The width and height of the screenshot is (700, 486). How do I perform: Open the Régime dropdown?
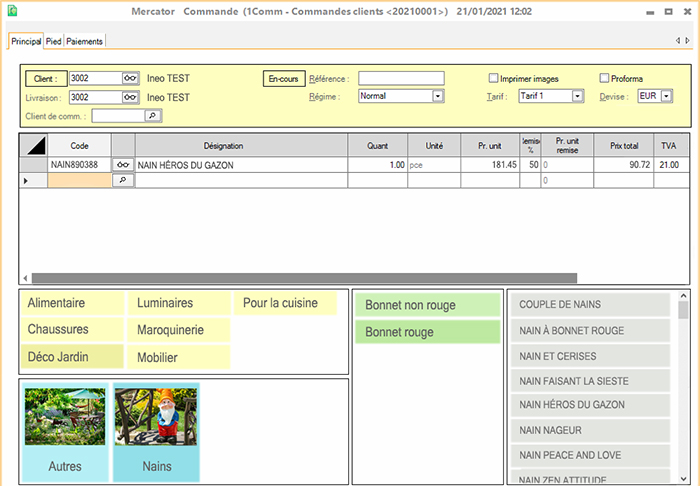tap(438, 97)
